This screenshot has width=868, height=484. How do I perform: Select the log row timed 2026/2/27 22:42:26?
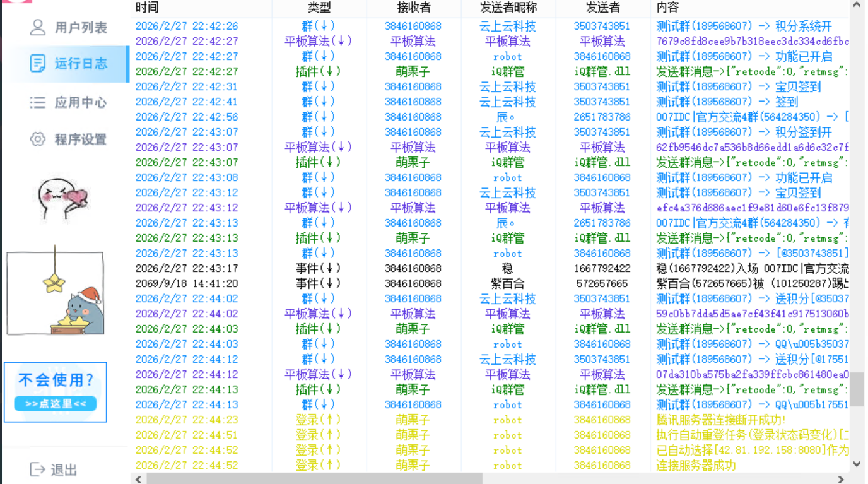point(491,26)
